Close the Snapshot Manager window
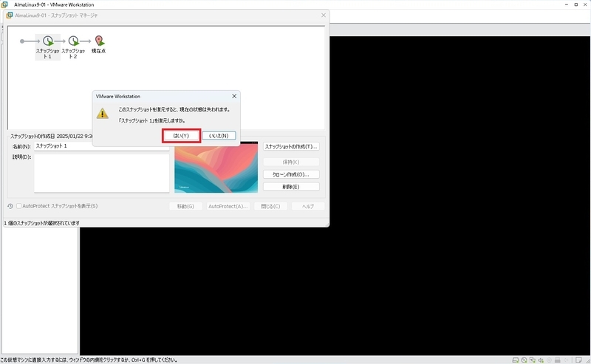The width and height of the screenshot is (591, 364). pos(324,16)
